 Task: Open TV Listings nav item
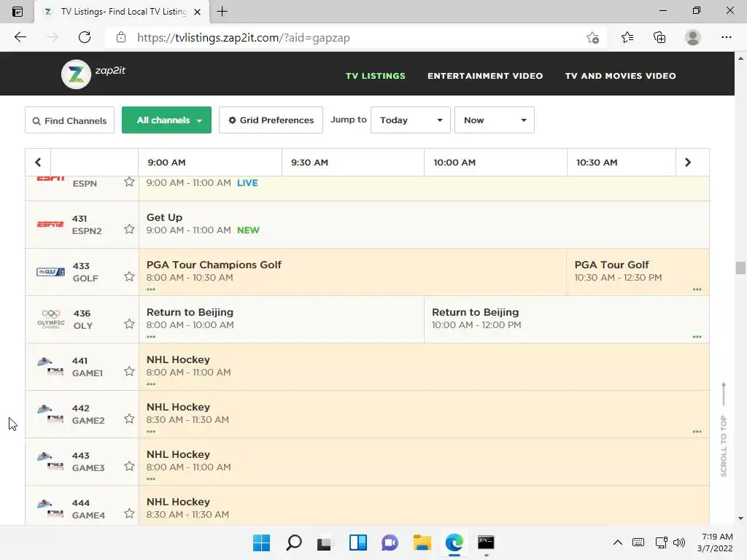click(376, 76)
